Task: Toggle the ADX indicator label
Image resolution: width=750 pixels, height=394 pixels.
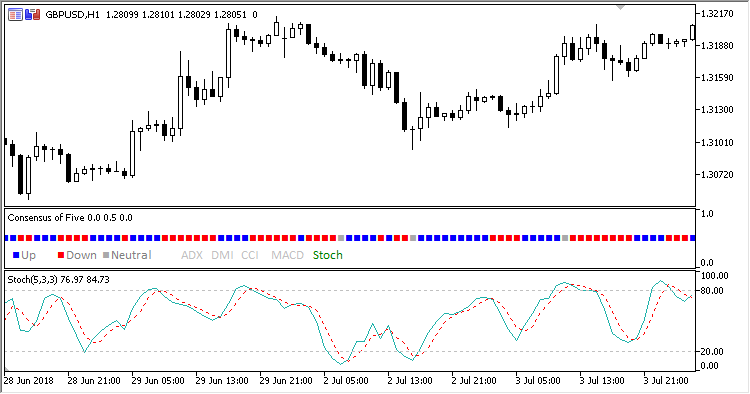Action: [x=192, y=255]
